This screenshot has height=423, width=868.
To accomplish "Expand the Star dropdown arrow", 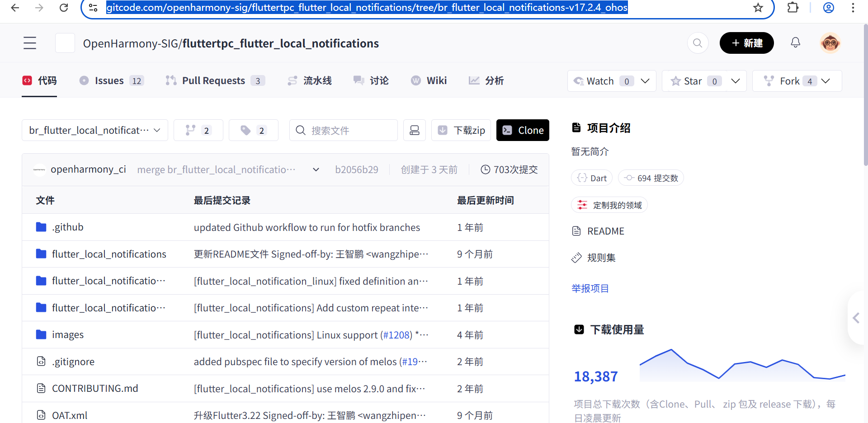I will tap(736, 81).
